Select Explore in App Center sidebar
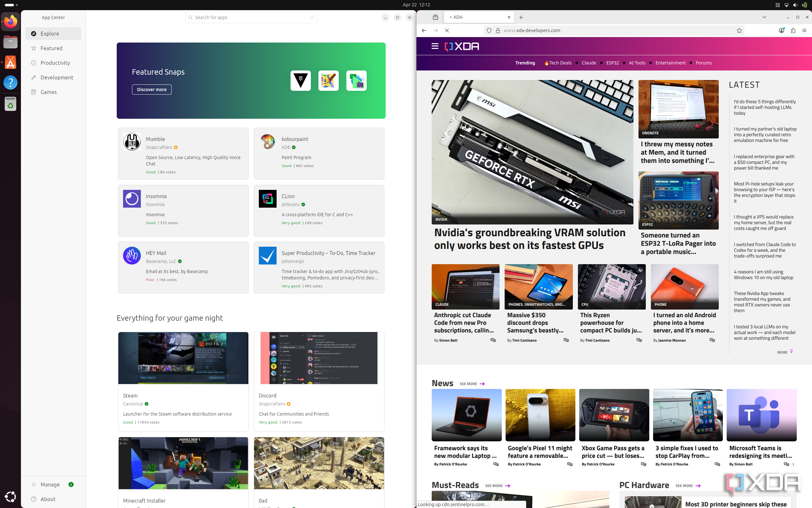Viewport: 812px width, 508px height. coord(53,34)
